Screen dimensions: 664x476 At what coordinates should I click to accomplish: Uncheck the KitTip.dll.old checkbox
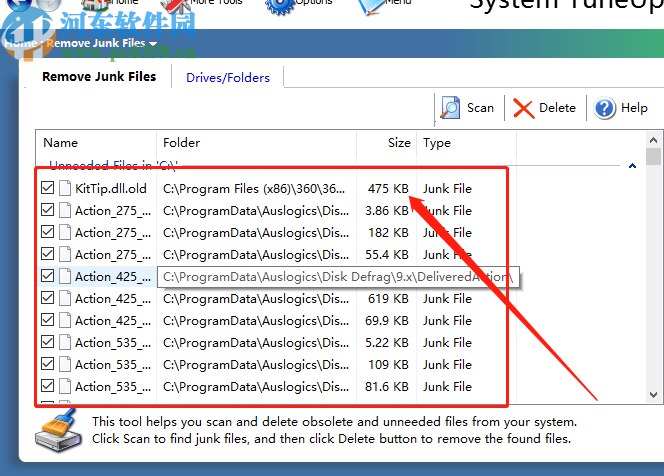[x=47, y=188]
